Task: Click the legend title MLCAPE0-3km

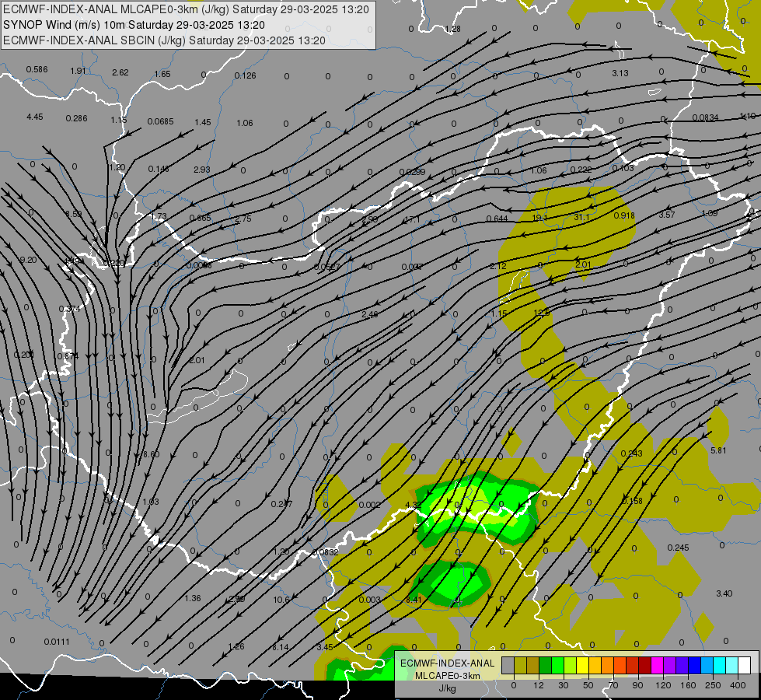Action: 448,676
